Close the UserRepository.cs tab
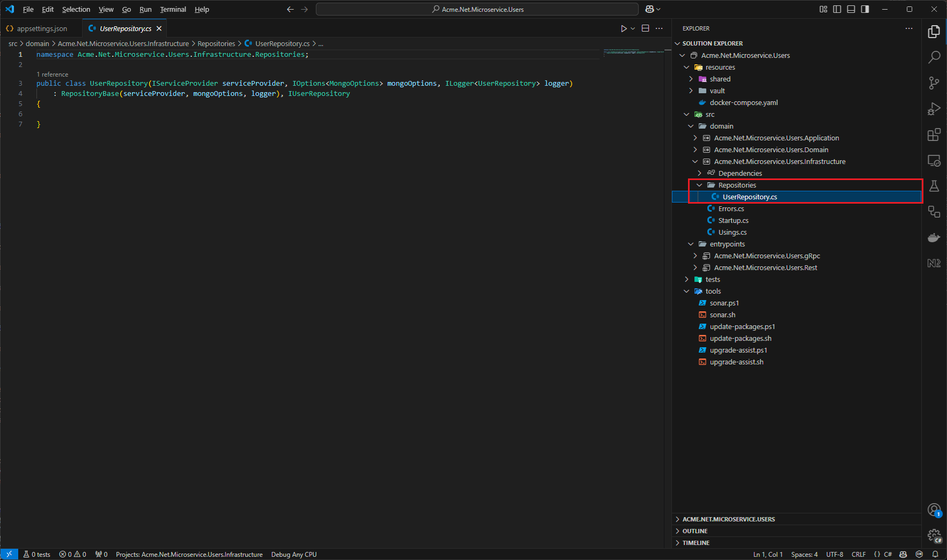The height and width of the screenshot is (560, 947). click(159, 28)
